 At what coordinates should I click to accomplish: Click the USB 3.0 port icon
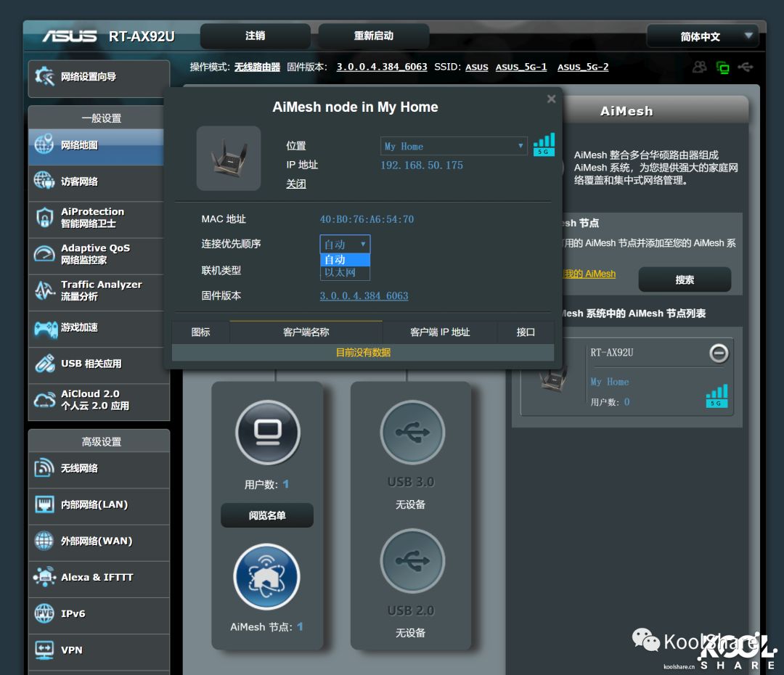coord(412,433)
